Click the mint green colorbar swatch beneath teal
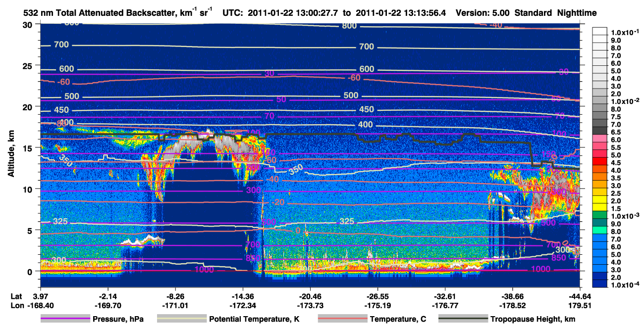The height and width of the screenshot is (330, 644). pyautogui.click(x=600, y=231)
